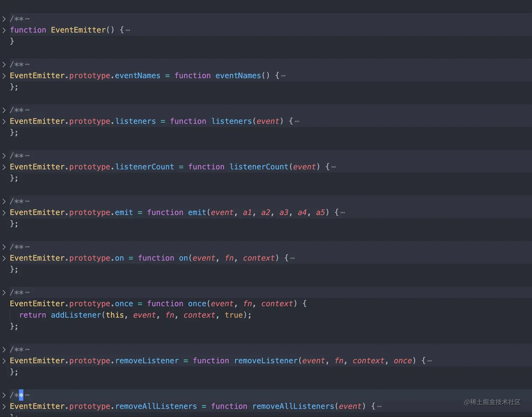Click the 'this' argument of addListener
Image resolution: width=532 pixels, height=417 pixels.
coord(115,315)
